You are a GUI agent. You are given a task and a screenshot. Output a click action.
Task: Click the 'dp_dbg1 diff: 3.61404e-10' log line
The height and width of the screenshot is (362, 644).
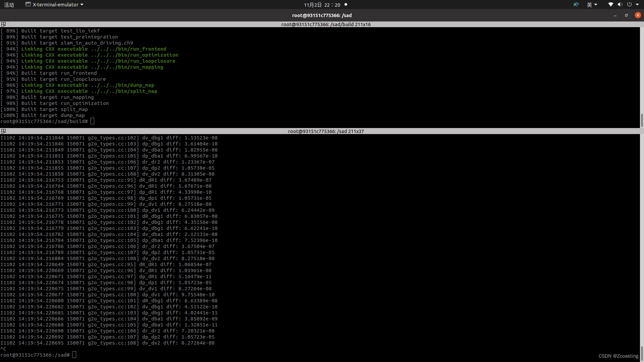[109, 144]
